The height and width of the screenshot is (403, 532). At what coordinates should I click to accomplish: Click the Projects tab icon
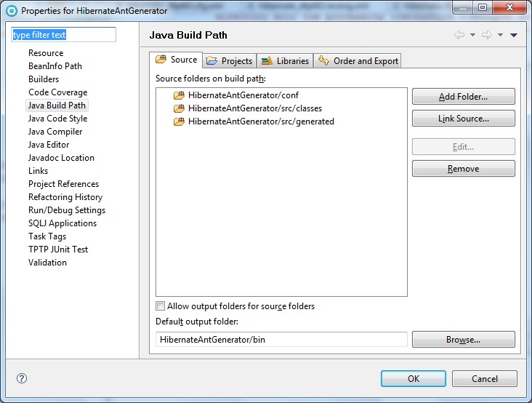(x=211, y=61)
